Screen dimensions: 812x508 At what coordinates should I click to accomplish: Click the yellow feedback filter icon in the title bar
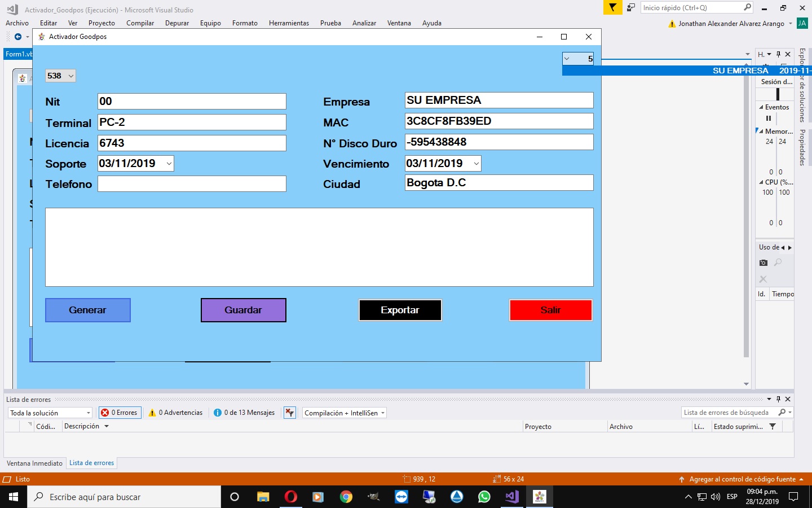pyautogui.click(x=612, y=7)
